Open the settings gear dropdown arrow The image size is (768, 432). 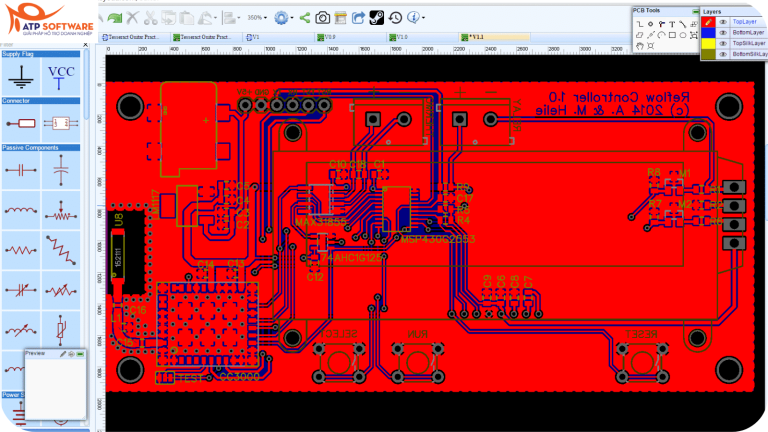[x=292, y=18]
